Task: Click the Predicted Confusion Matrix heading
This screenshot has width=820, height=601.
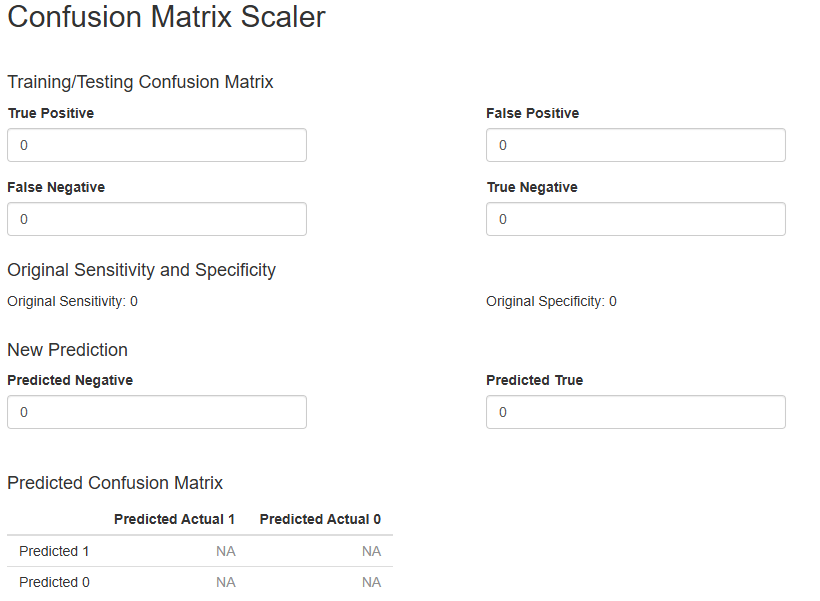Action: (115, 483)
